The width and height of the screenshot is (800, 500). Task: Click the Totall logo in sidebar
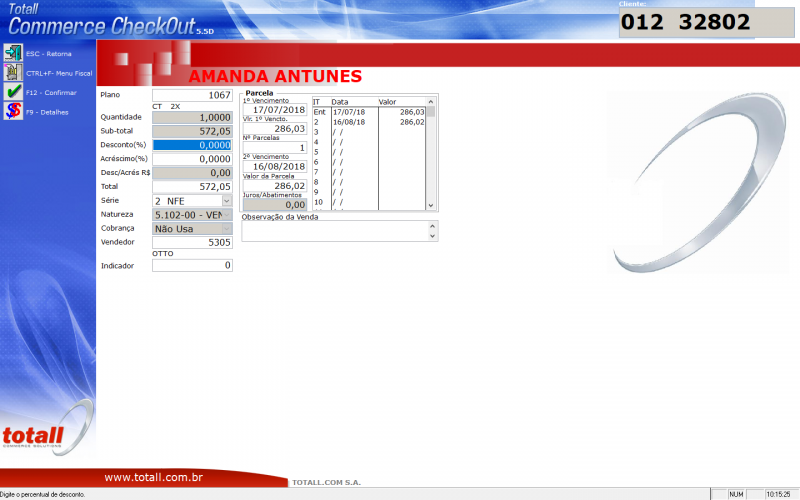pos(34,437)
